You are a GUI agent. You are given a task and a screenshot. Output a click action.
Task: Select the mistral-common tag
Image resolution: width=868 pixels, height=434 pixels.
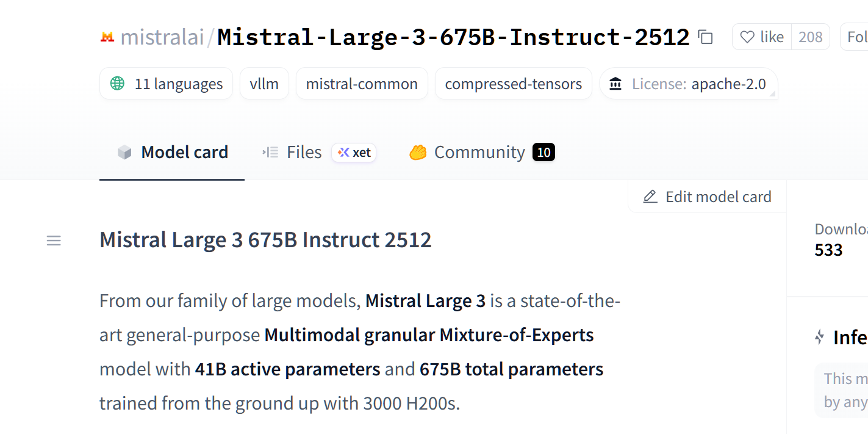coord(362,84)
